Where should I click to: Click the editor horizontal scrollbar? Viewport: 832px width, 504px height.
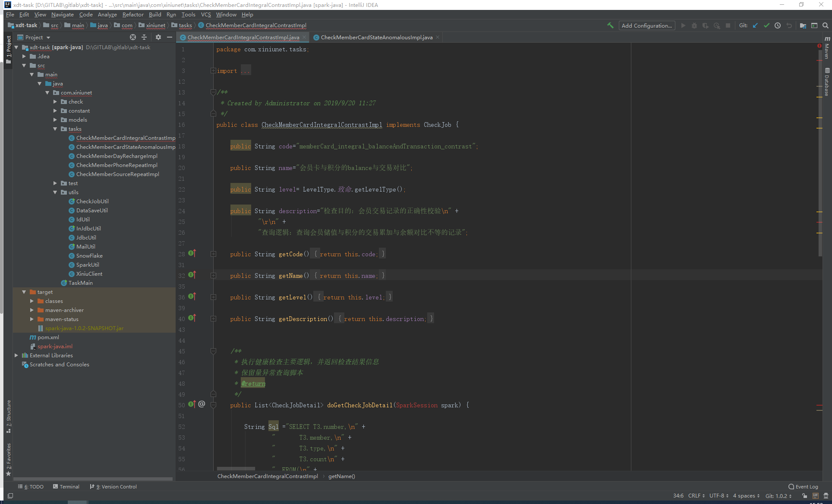pyautogui.click(x=236, y=469)
